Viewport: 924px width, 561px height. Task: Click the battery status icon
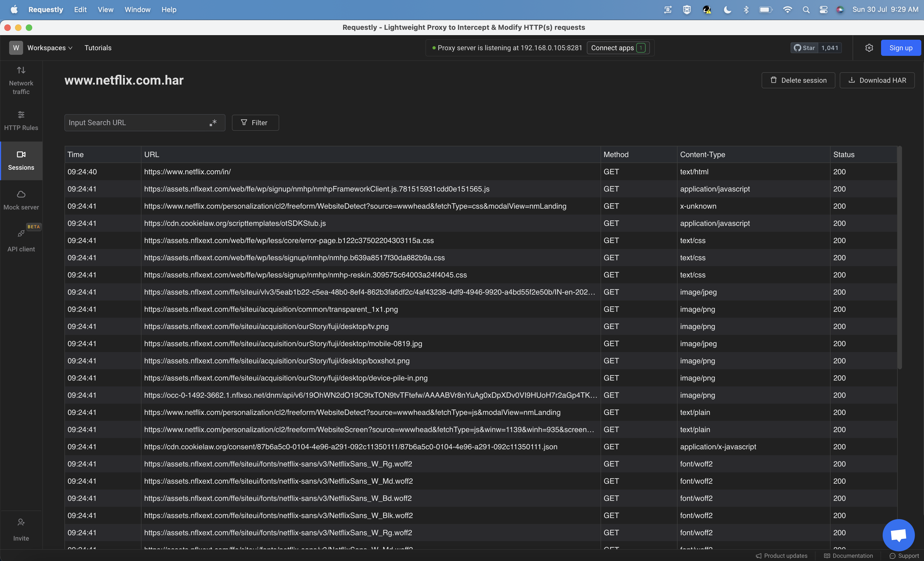765,10
